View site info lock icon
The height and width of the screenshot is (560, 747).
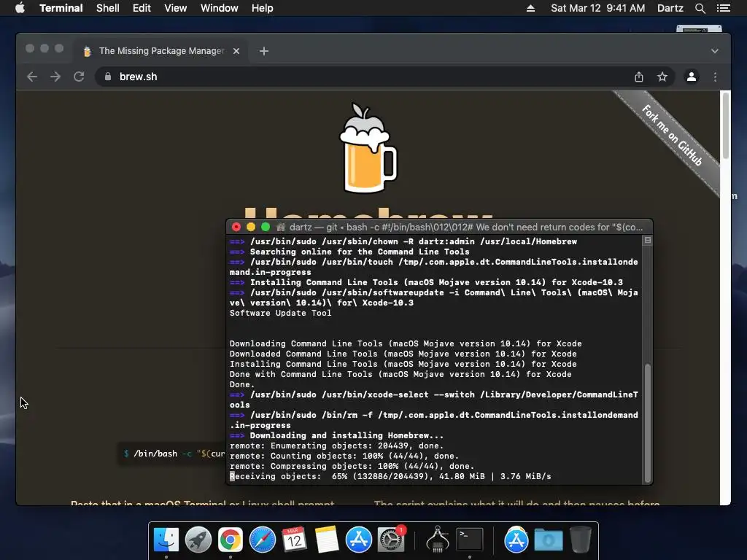coord(108,77)
